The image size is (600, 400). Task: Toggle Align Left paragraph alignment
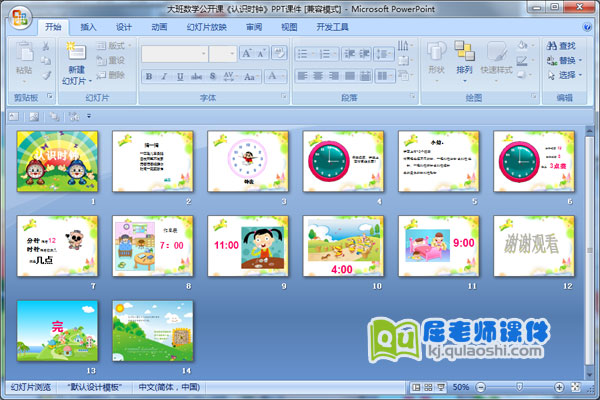pos(302,76)
